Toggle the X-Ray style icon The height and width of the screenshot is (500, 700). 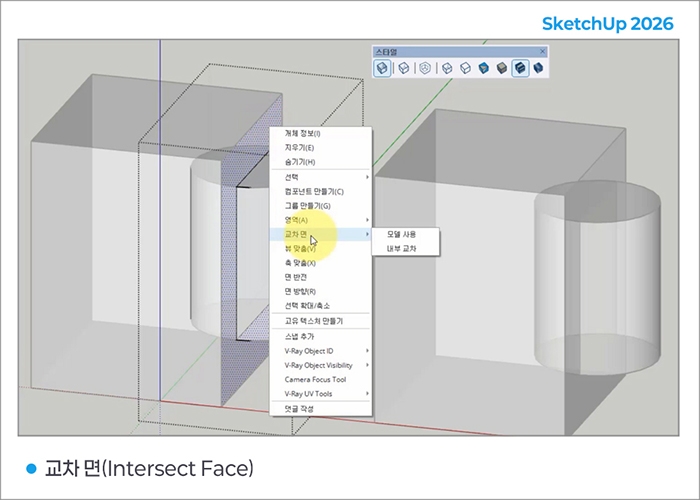pos(382,68)
